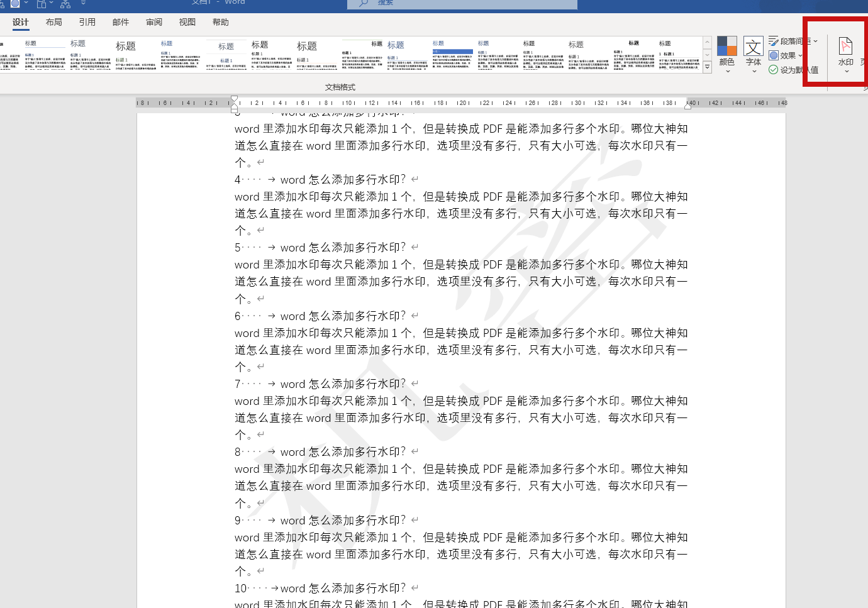
Task: Open the 审阅 ribbon tab
Action: (154, 22)
